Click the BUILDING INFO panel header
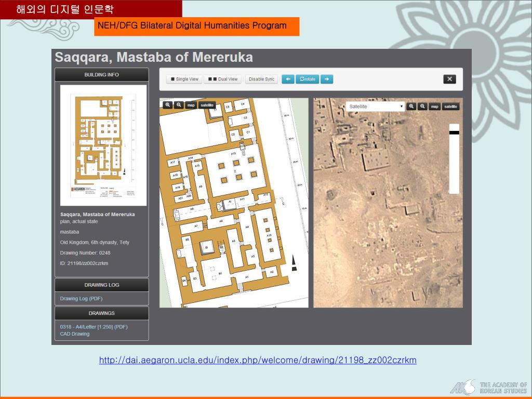 coord(101,75)
